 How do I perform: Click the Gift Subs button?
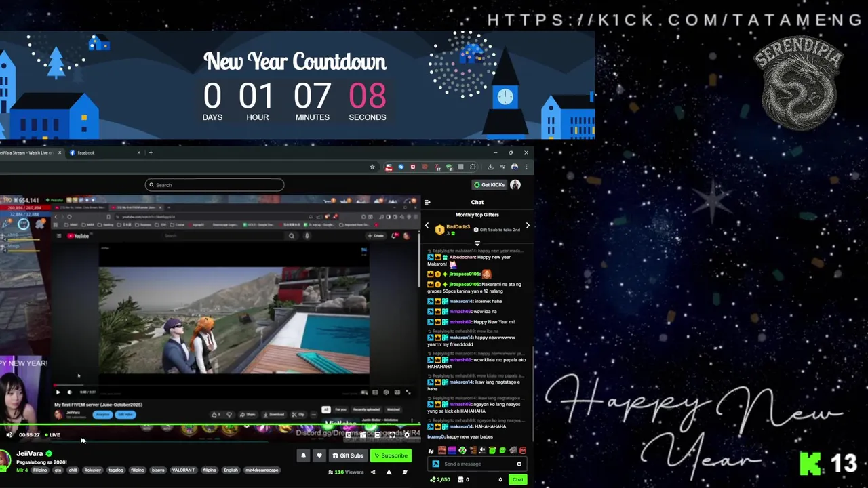click(348, 455)
